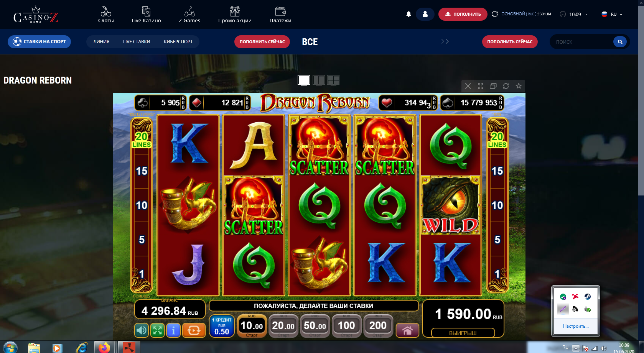644x353 pixels.
Task: Place 20.00 bet to start spin
Action: (283, 326)
